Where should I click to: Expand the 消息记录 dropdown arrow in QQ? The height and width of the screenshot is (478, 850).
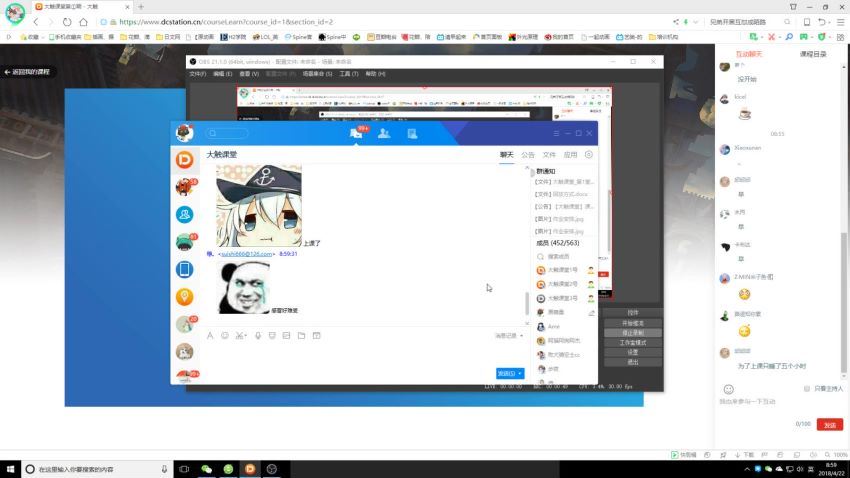point(521,336)
